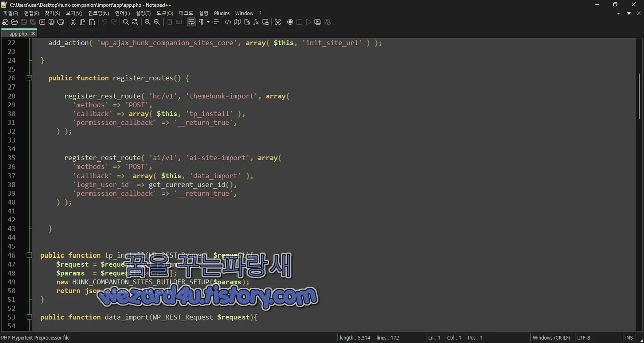Play the recorded macro icon
The image size is (644, 343).
308,22
